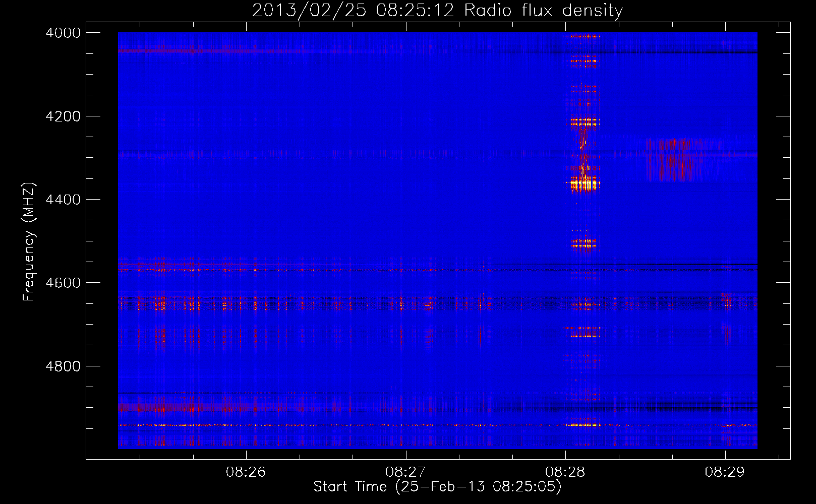This screenshot has width=816, height=504.
Task: Click the 08:27 time tick label
Action: 405,472
